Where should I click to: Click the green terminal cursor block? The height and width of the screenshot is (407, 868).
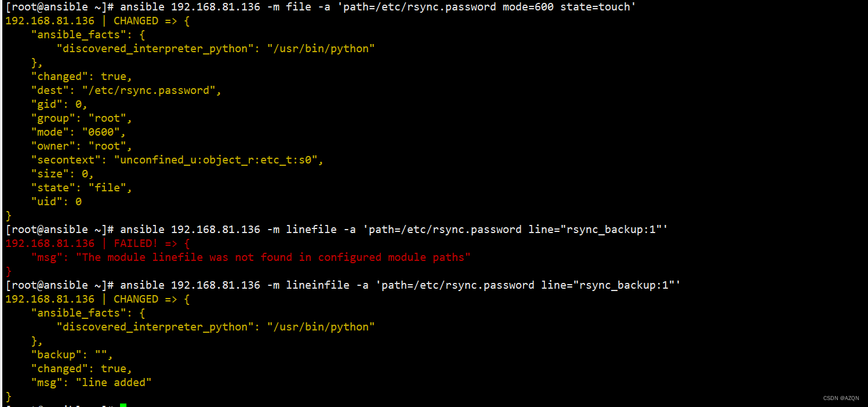[123, 405]
